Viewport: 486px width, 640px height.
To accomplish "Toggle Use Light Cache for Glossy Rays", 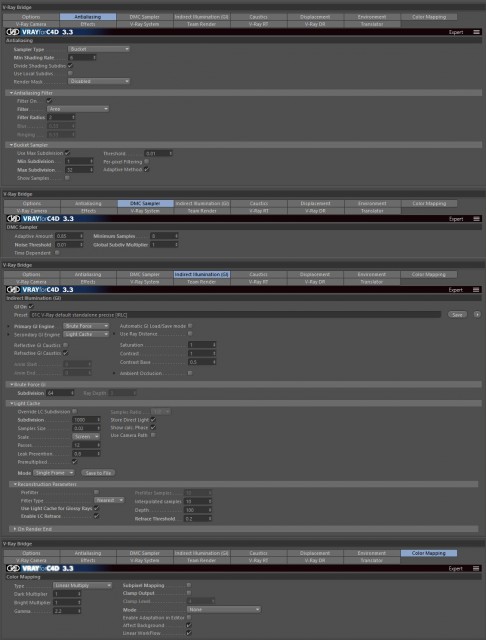I will pyautogui.click(x=96, y=508).
